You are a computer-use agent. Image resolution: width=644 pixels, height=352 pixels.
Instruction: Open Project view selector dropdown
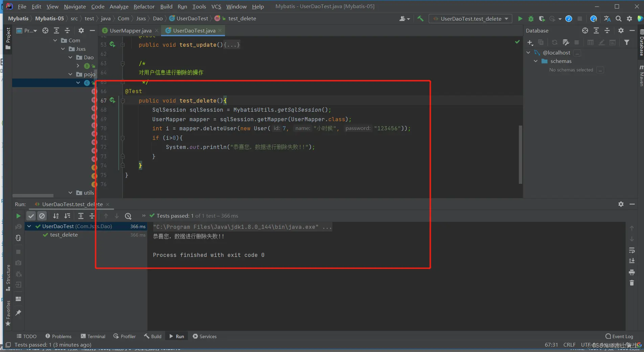click(27, 30)
